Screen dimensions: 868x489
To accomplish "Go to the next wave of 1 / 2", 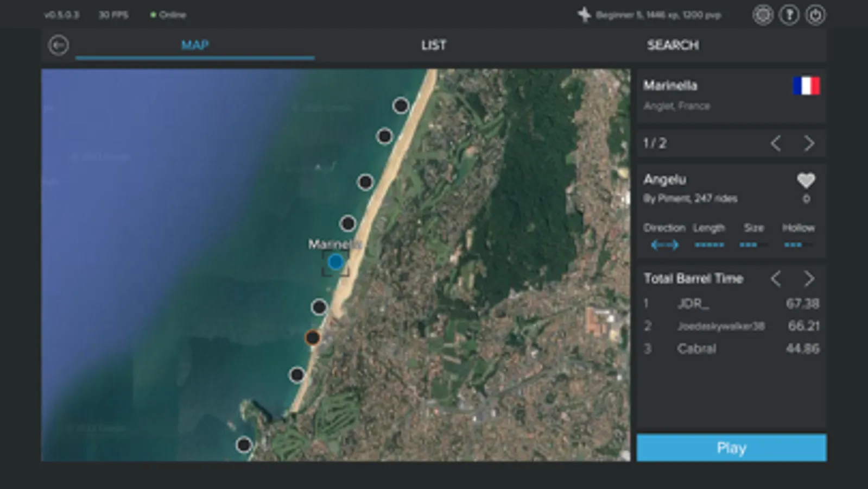I will [809, 143].
